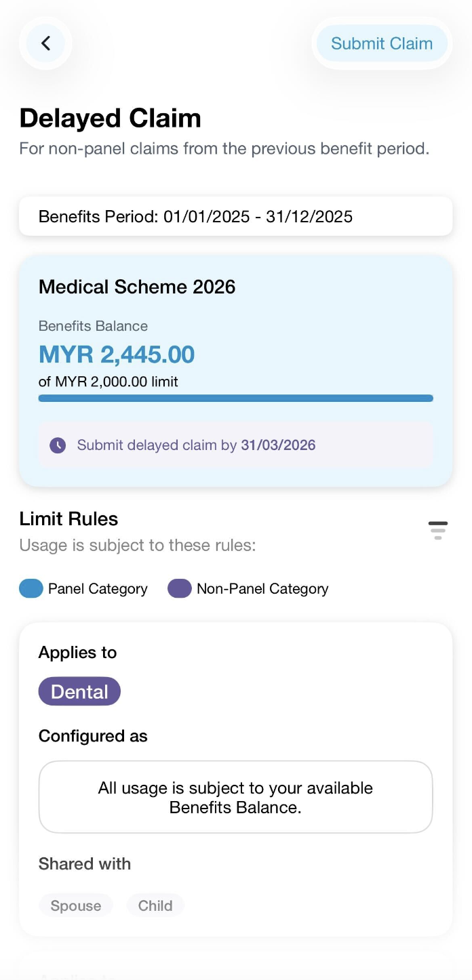This screenshot has height=980, width=472.
Task: Click the Limit Rules heading
Action: click(x=68, y=519)
